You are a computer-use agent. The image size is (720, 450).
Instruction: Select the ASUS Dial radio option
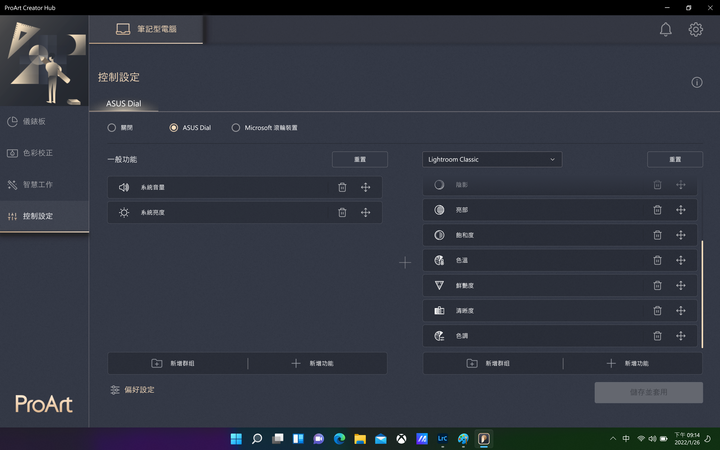click(174, 128)
